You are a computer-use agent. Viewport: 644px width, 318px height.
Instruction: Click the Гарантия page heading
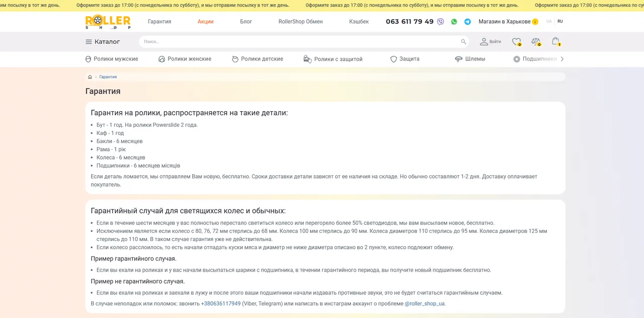pyautogui.click(x=103, y=91)
